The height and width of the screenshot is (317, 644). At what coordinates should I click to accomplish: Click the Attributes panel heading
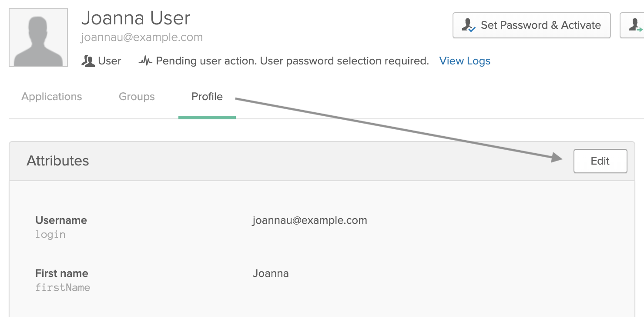[x=58, y=161]
